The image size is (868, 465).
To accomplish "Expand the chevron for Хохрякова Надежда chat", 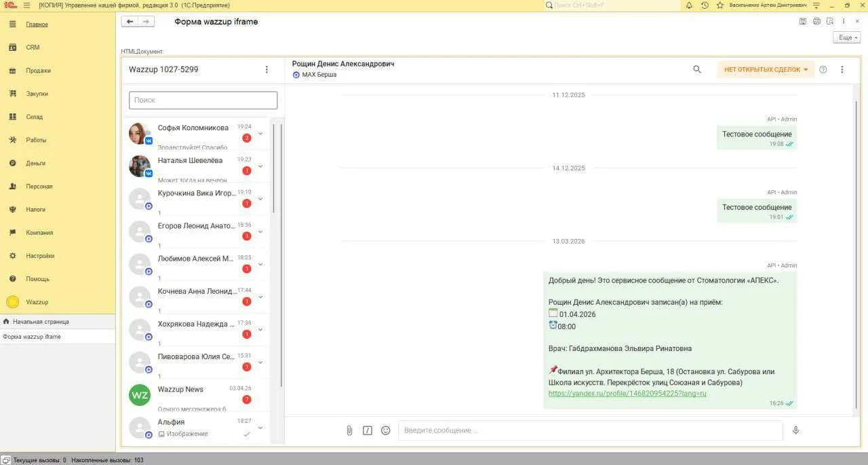I will [260, 329].
